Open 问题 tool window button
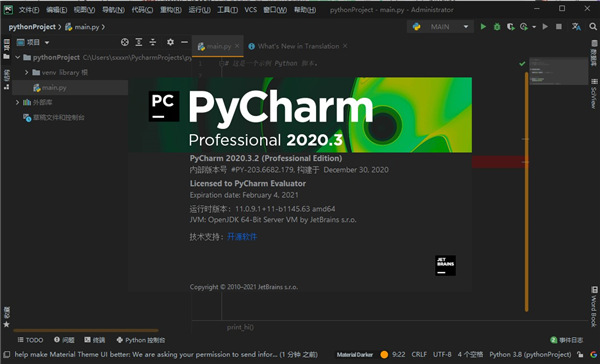 point(64,340)
